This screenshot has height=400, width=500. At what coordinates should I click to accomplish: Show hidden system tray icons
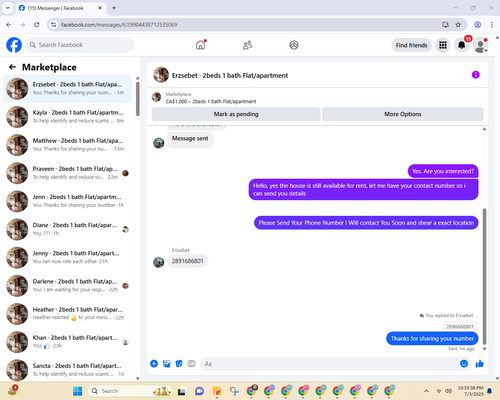coord(426,391)
